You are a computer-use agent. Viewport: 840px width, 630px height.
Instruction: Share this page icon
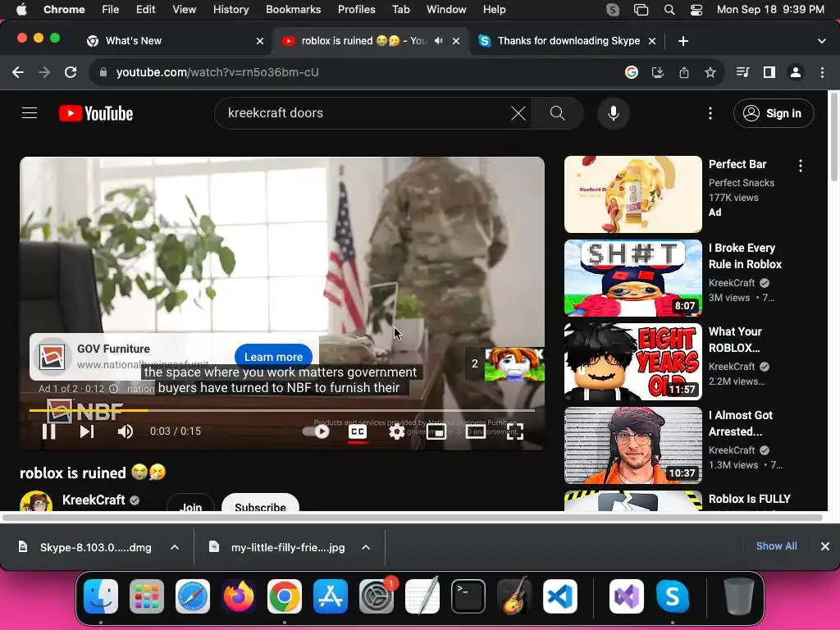(x=684, y=72)
